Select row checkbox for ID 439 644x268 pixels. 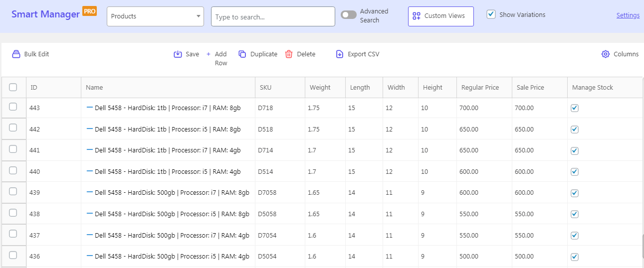pos(13,191)
